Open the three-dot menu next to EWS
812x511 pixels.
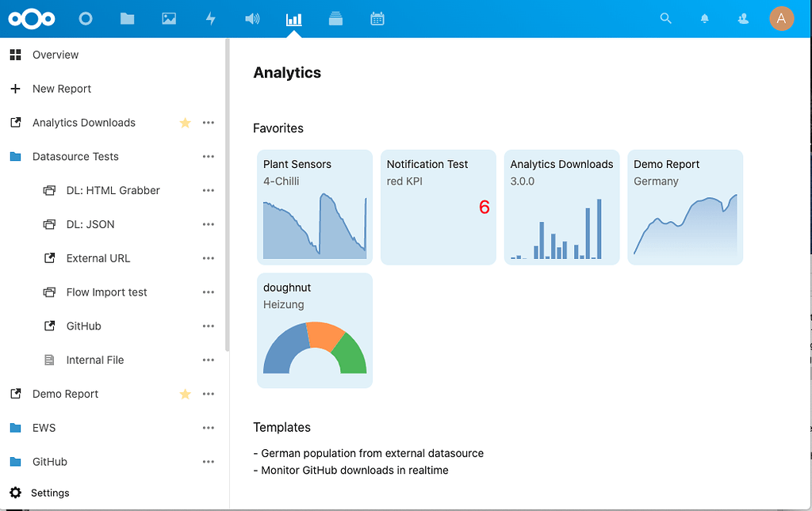[209, 428]
